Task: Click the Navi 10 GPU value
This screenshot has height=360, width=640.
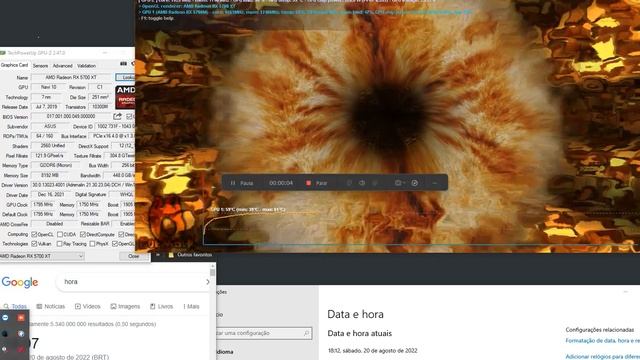Action: (49, 87)
